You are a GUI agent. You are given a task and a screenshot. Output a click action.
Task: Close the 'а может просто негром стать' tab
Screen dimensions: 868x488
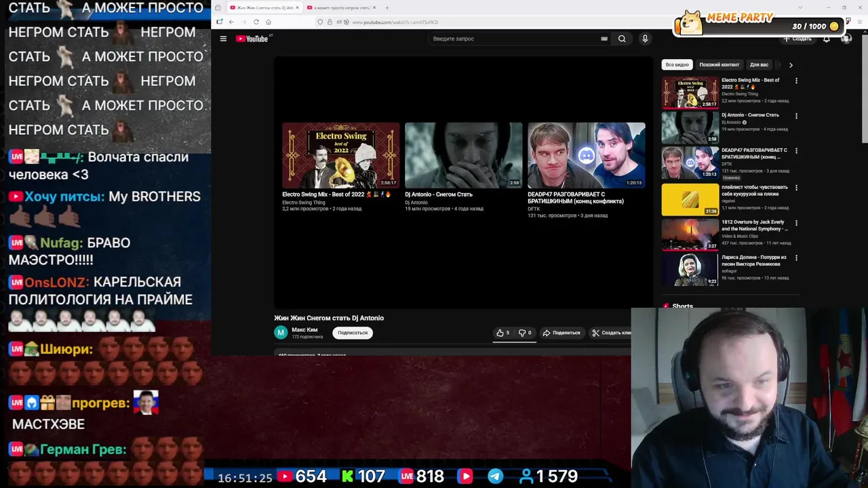[x=374, y=7]
